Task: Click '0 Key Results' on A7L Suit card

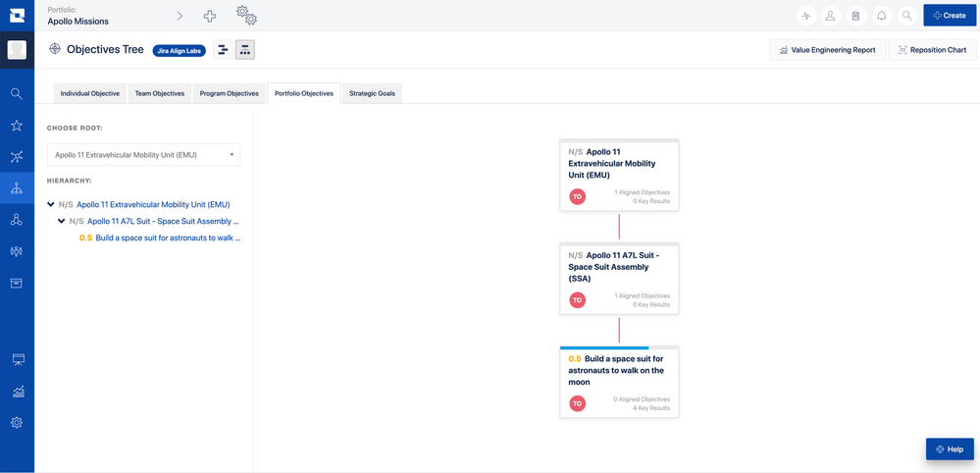Action: [x=651, y=305]
